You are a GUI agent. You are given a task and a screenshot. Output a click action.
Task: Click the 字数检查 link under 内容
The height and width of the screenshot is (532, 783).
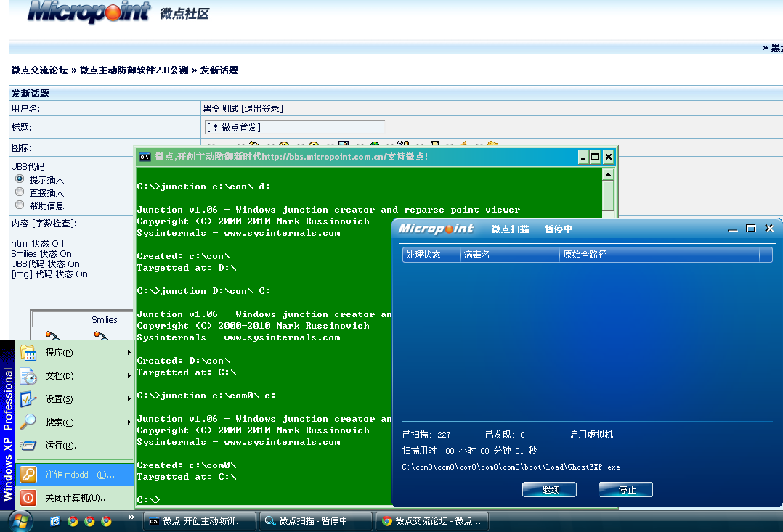click(x=54, y=224)
